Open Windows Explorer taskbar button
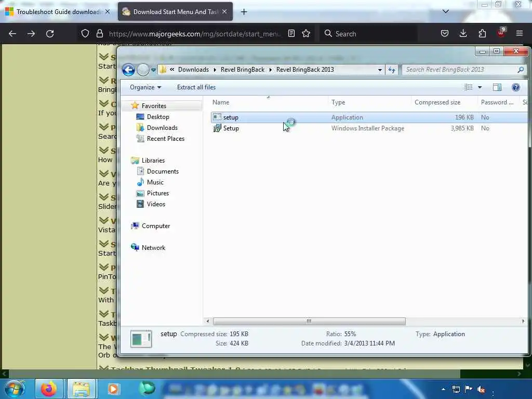 (81, 389)
